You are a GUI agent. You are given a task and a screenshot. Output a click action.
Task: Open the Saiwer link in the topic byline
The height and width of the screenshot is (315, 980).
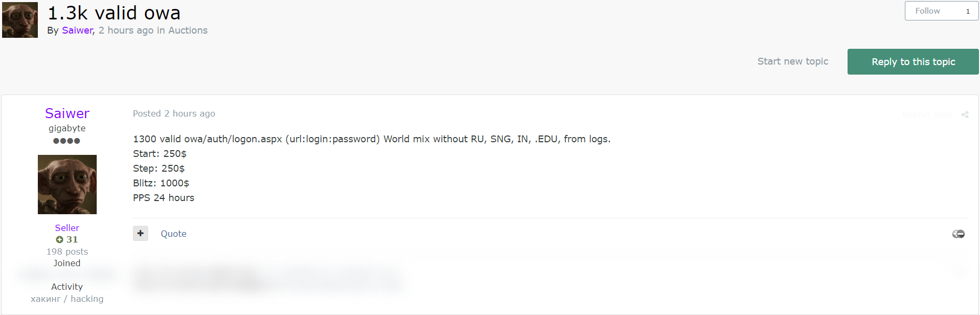coord(77,30)
